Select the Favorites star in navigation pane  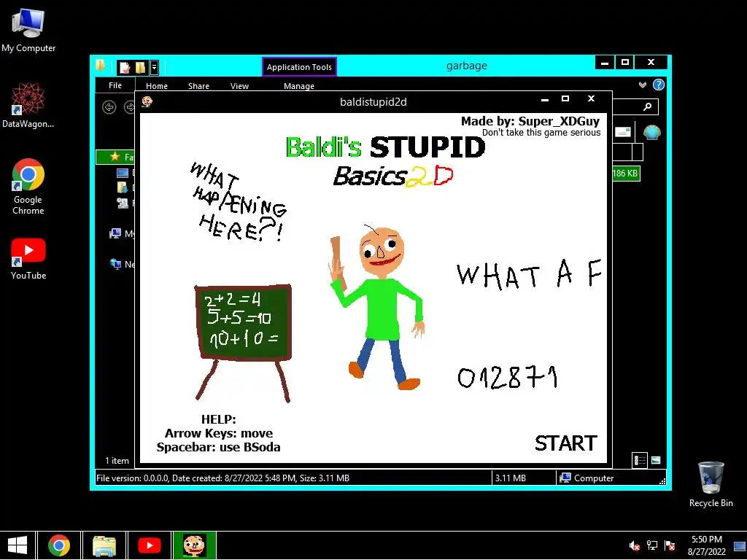115,157
